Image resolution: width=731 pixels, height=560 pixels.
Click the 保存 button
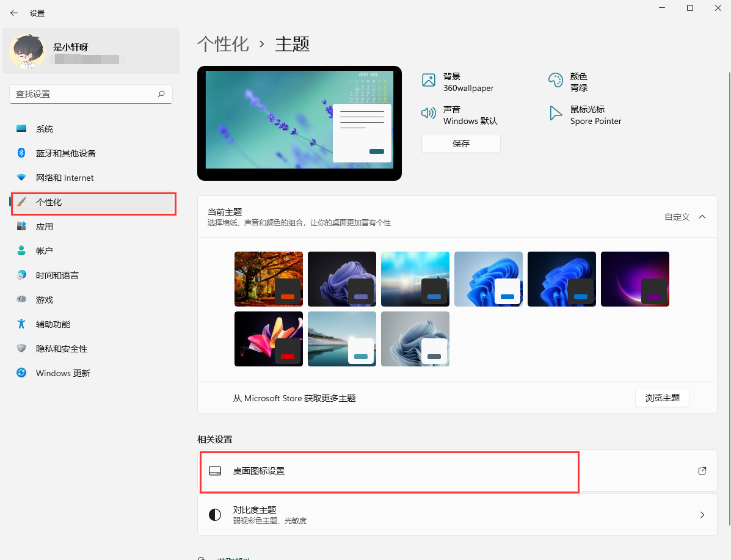[x=461, y=144]
